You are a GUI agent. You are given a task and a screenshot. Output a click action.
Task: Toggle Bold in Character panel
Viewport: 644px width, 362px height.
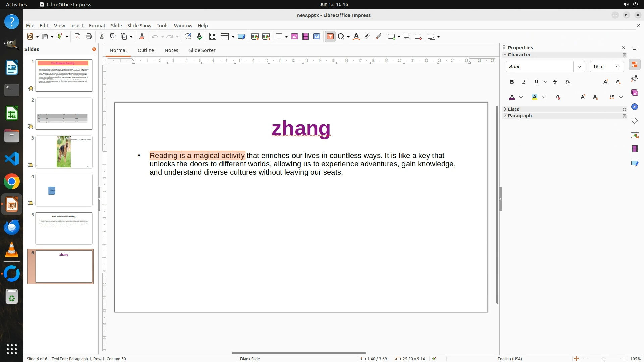(x=512, y=82)
